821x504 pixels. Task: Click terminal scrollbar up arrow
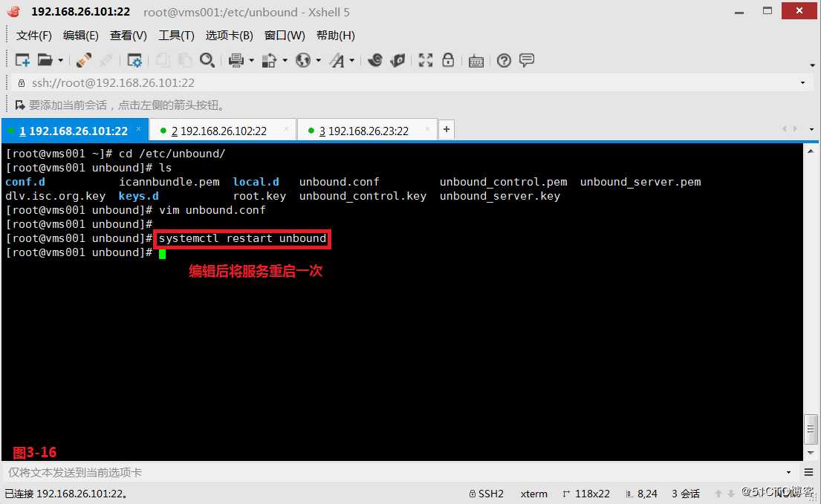click(811, 151)
